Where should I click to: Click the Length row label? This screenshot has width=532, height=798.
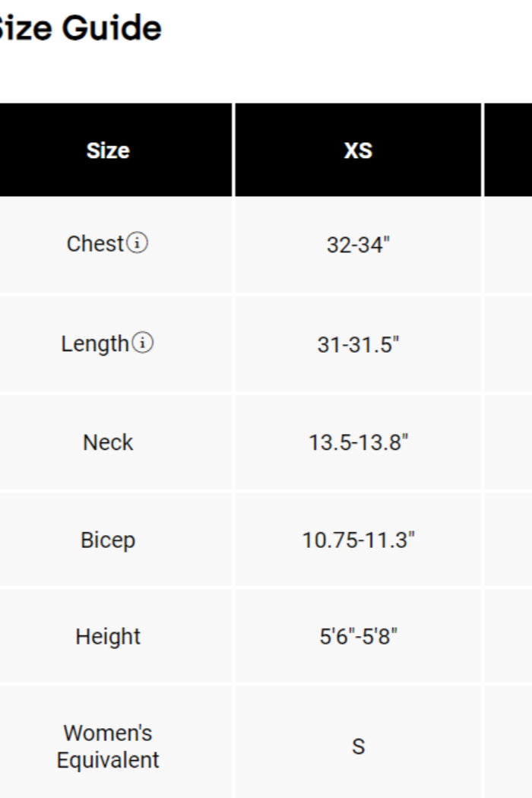95,344
